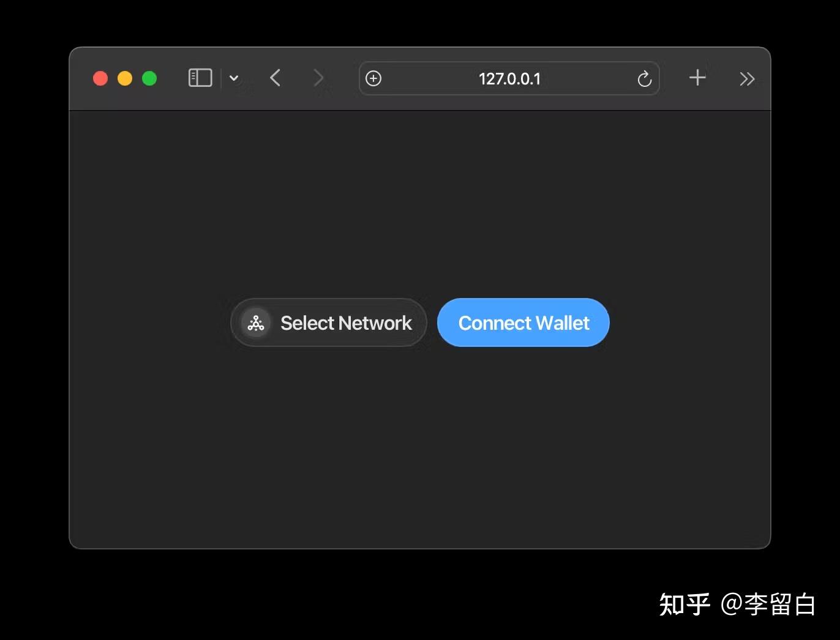The image size is (840, 640).
Task: Toggle the Safari sidebar open
Action: 200,78
